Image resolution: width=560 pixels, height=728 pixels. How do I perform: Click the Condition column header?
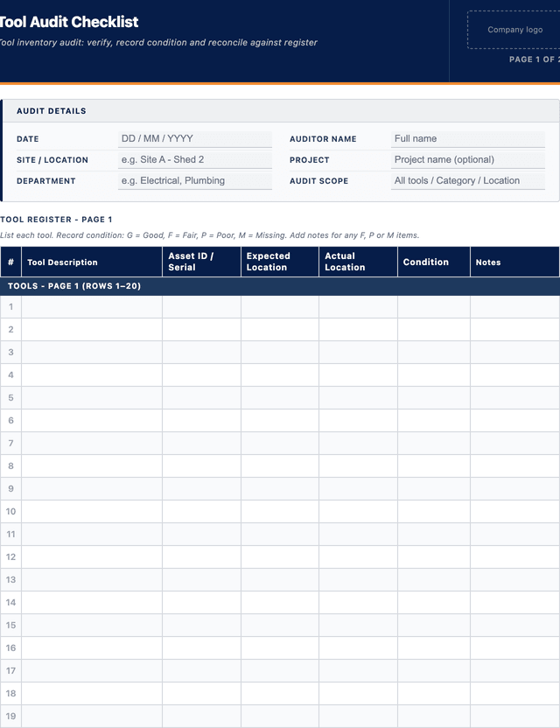point(434,262)
